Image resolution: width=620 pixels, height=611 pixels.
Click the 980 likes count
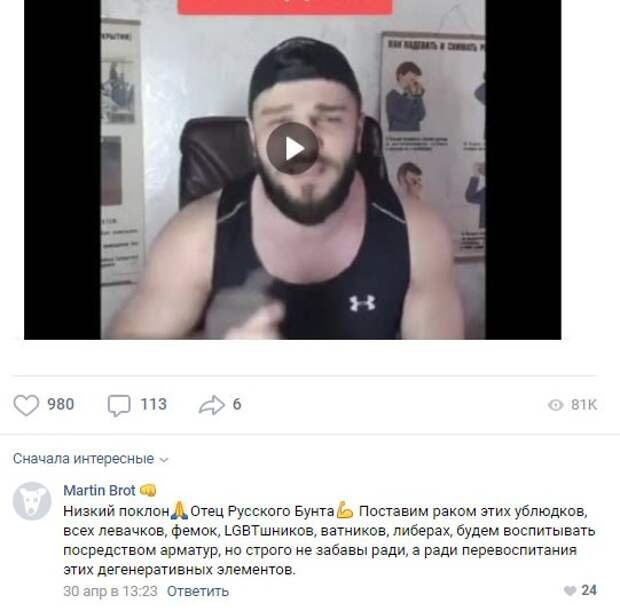pyautogui.click(x=60, y=405)
